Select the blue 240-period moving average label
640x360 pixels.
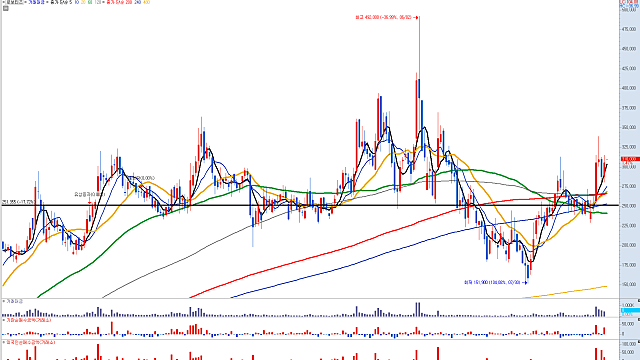138,2
